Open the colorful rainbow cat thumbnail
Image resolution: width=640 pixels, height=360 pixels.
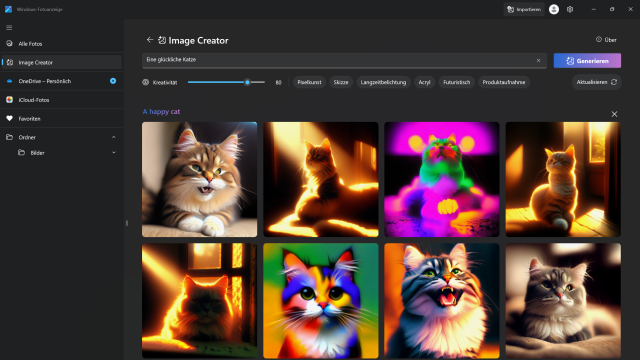(x=321, y=301)
